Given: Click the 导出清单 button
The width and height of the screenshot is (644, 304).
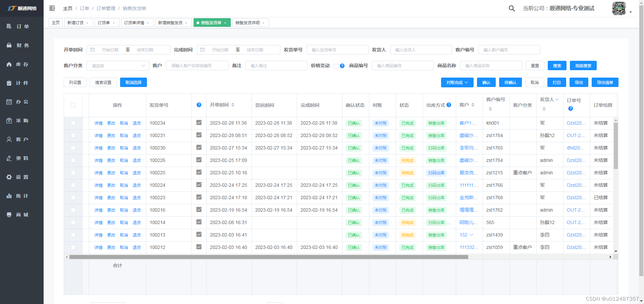Looking at the screenshot, I should 605,82.
